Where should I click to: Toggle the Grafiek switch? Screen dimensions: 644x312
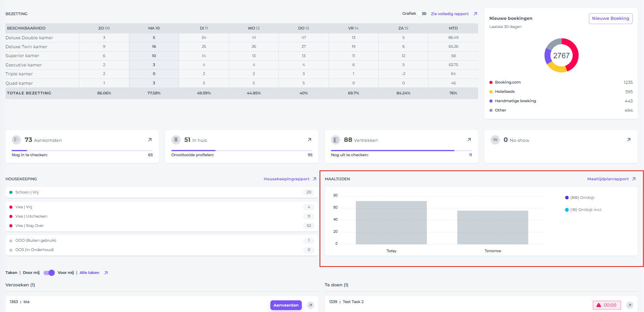point(423,14)
